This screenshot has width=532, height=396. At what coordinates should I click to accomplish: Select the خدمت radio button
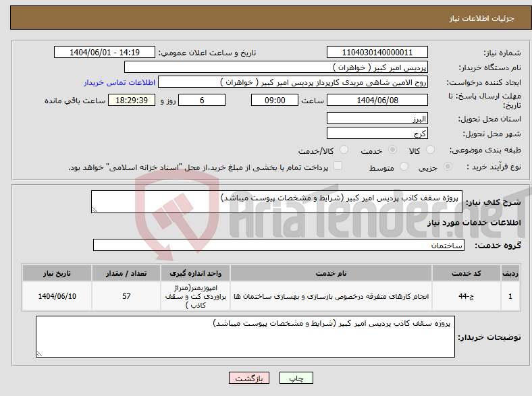(x=392, y=150)
